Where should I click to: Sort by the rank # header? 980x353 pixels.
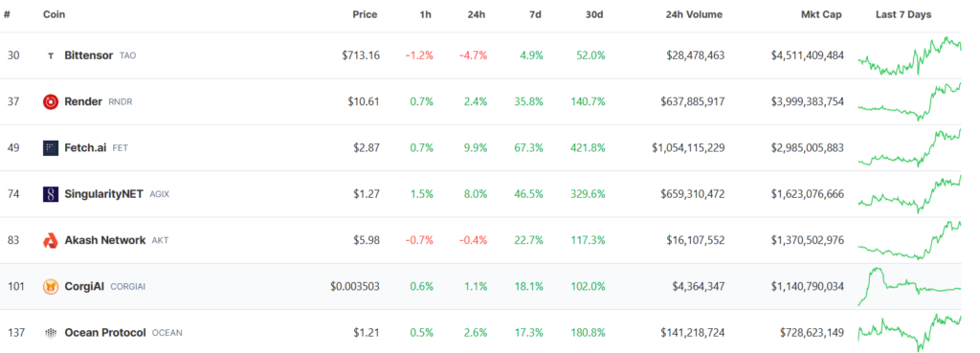7,14
